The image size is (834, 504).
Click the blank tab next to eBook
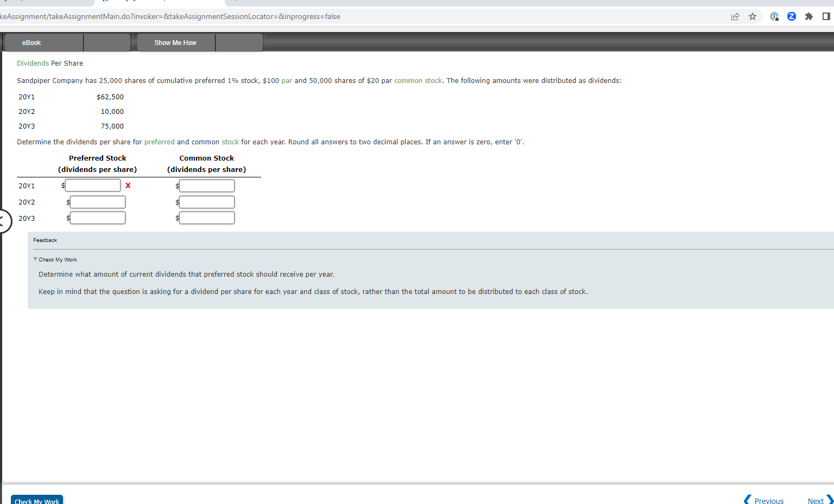point(107,42)
